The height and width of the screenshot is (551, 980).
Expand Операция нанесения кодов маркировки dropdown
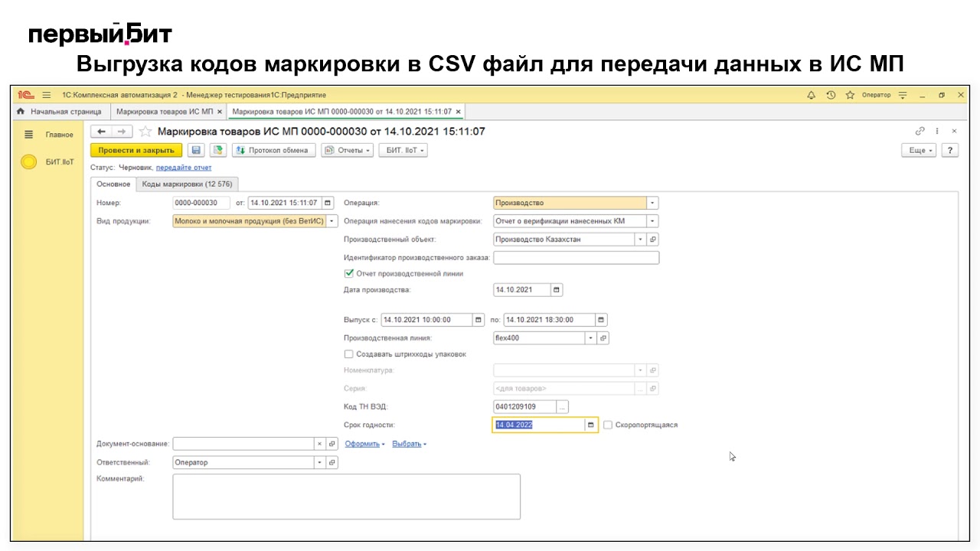(652, 221)
